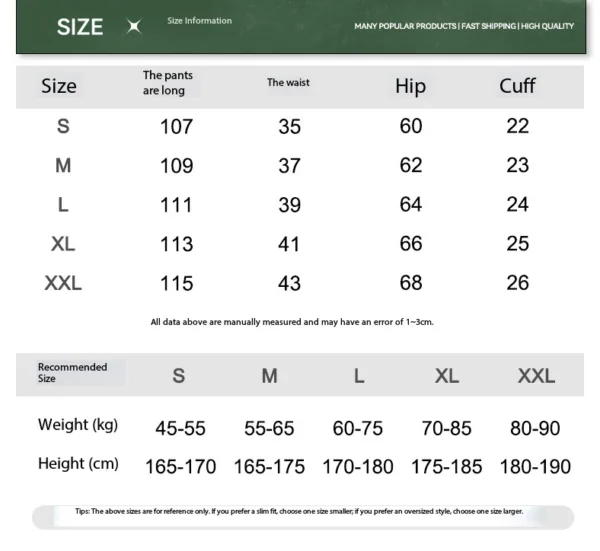Click the Tips text bar at the bottom
The image size is (600, 551).
[299, 511]
